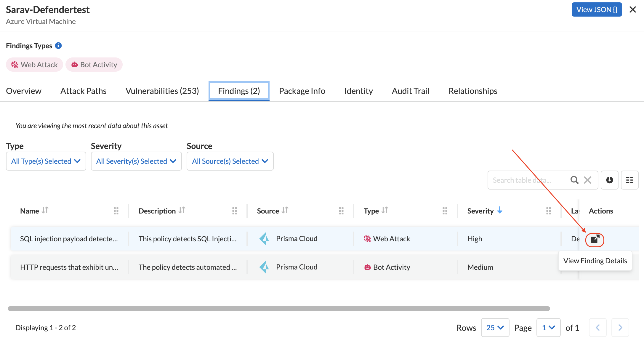The width and height of the screenshot is (644, 353).
Task: Click the search magnifier icon
Action: coord(574,180)
